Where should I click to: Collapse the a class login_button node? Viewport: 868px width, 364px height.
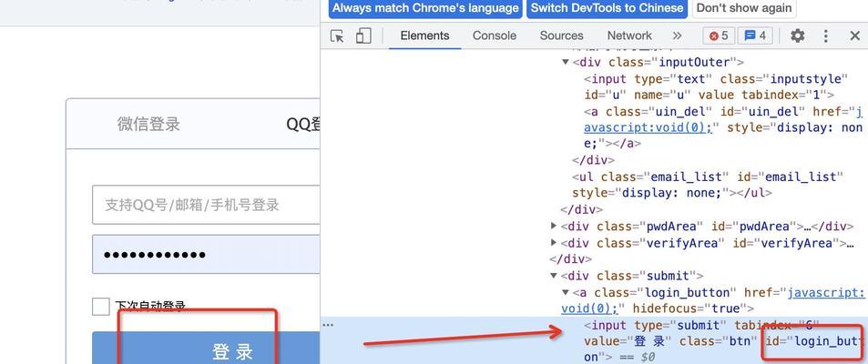click(566, 291)
